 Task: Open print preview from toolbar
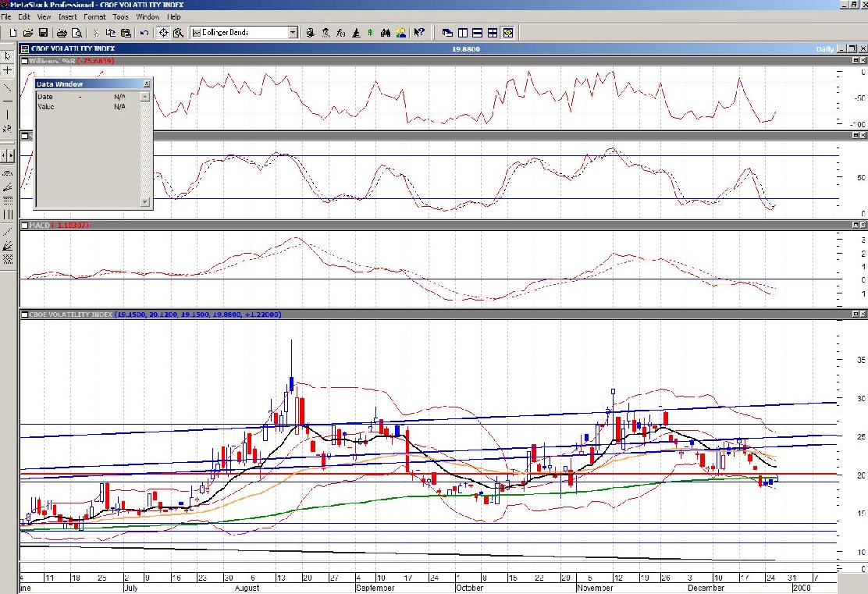[77, 33]
